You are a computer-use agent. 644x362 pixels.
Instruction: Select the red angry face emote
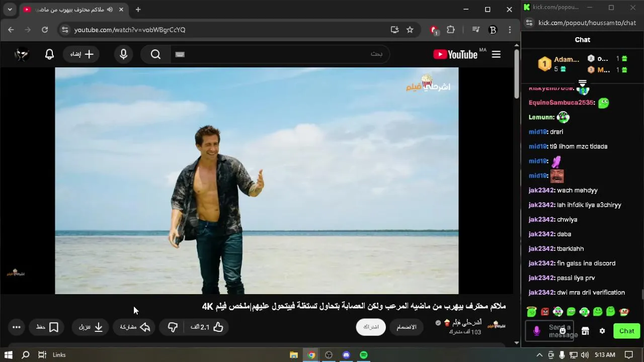(x=545, y=312)
